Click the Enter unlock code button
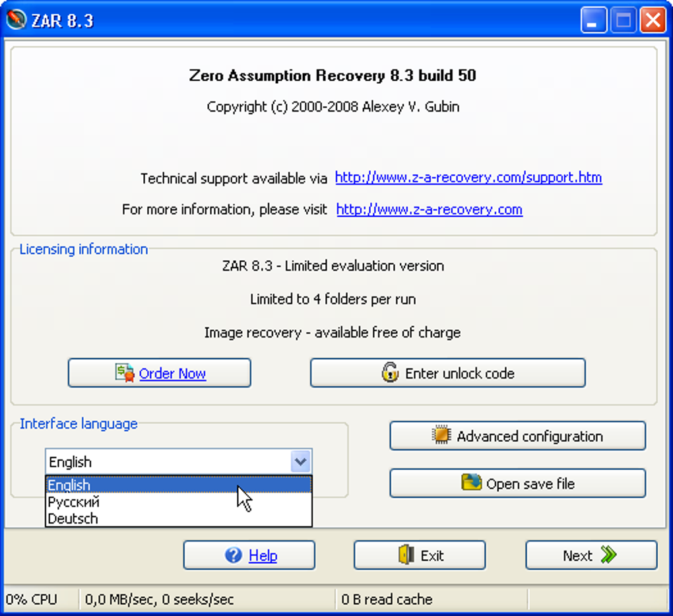This screenshot has height=616, width=673. [x=447, y=373]
